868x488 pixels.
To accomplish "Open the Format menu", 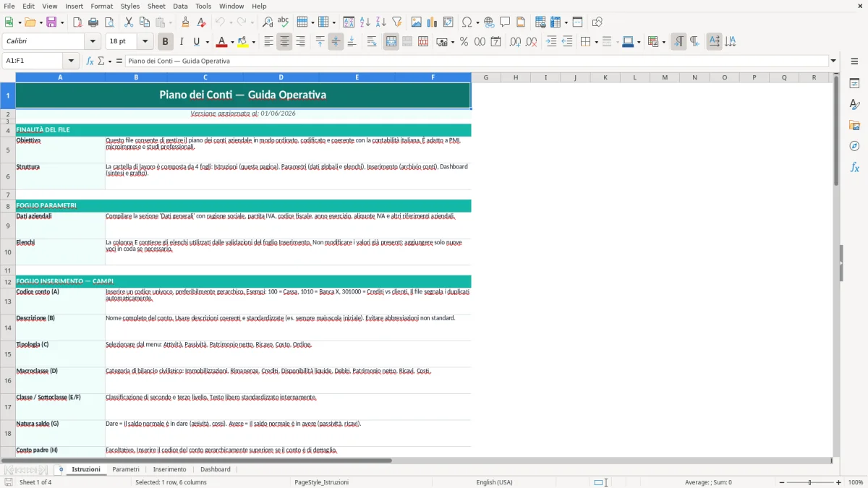I will [x=101, y=6].
